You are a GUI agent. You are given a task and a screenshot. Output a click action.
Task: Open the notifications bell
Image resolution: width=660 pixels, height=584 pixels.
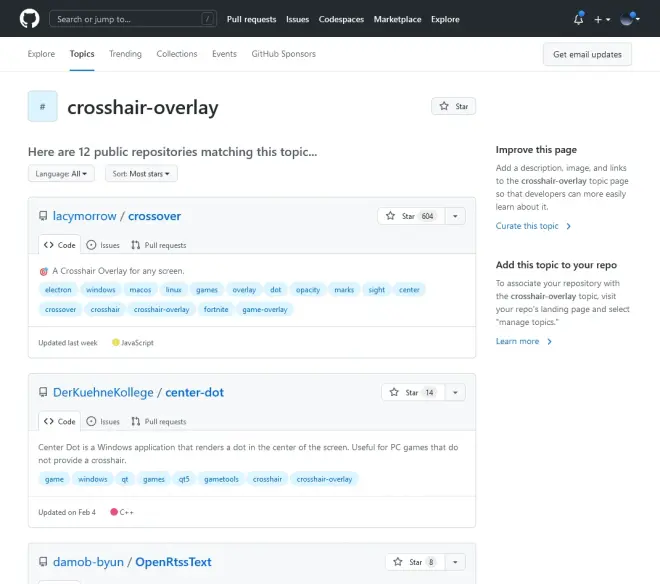[578, 19]
